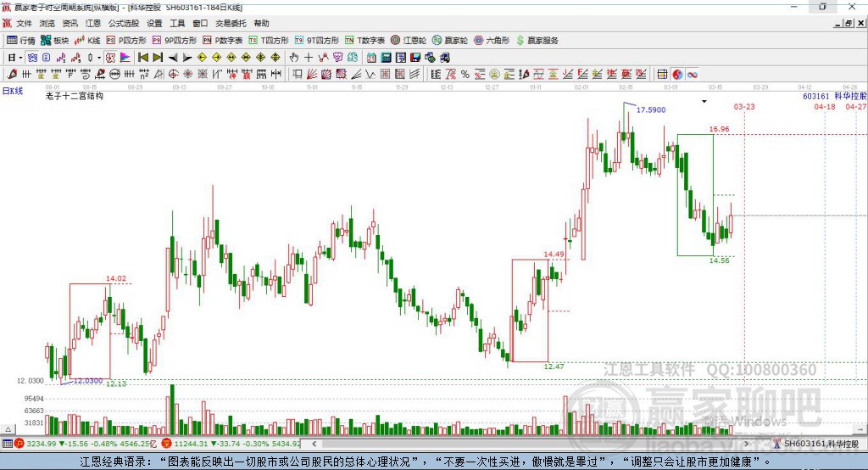Open the 文件 menu
868x470 pixels.
(24, 23)
